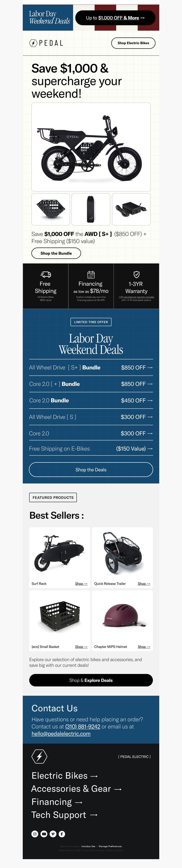Click the Warranty shield icon
The height and width of the screenshot is (868, 182).
pos(136,274)
